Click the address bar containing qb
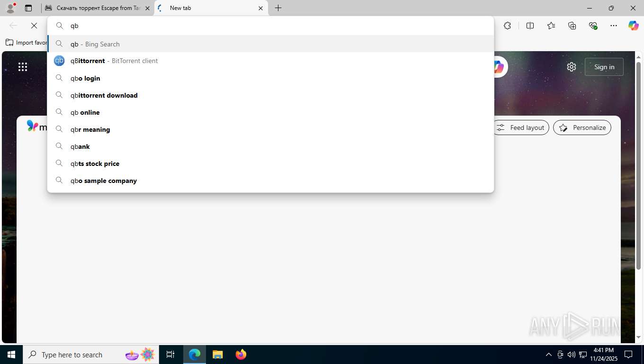Screen dimensions: 644x364 pos(270,26)
